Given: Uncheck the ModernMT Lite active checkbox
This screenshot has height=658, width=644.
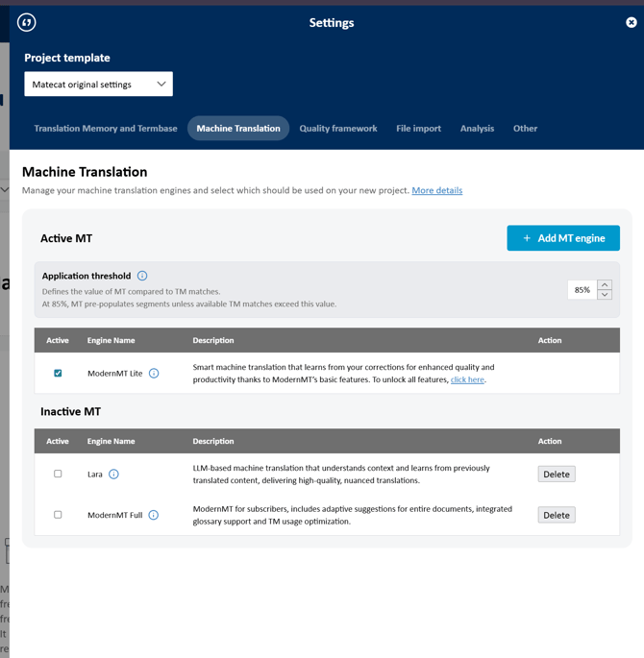Looking at the screenshot, I should [58, 374].
